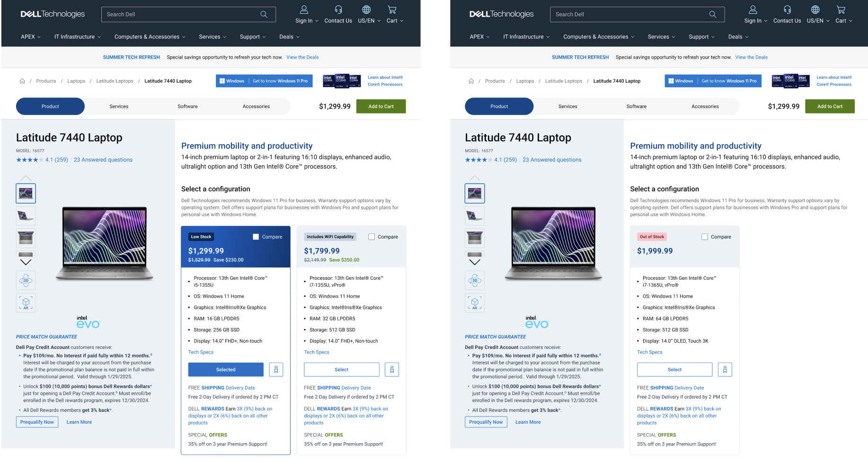Expand Computers & Accessories menu, left page
Viewport: 868px width, 463px height.
[150, 37]
